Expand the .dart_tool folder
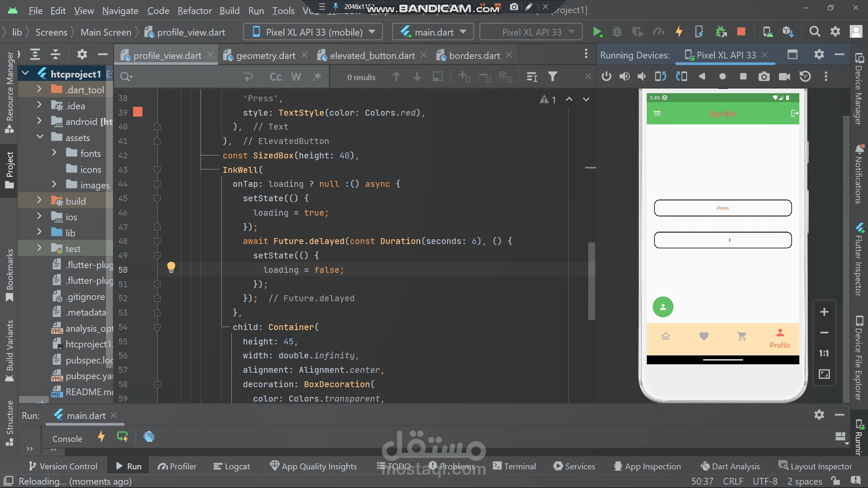Image resolution: width=868 pixels, height=488 pixels. (39, 89)
